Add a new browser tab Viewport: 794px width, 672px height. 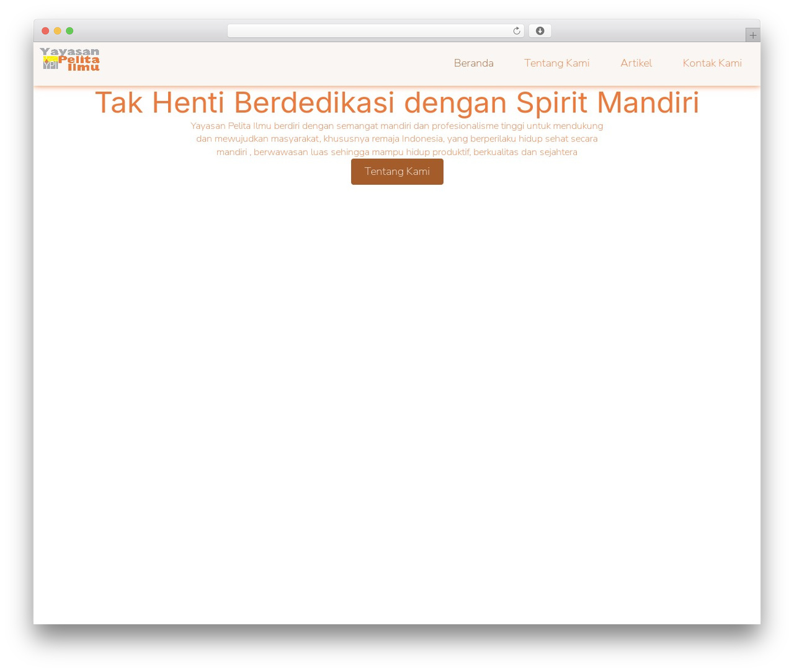tap(752, 35)
